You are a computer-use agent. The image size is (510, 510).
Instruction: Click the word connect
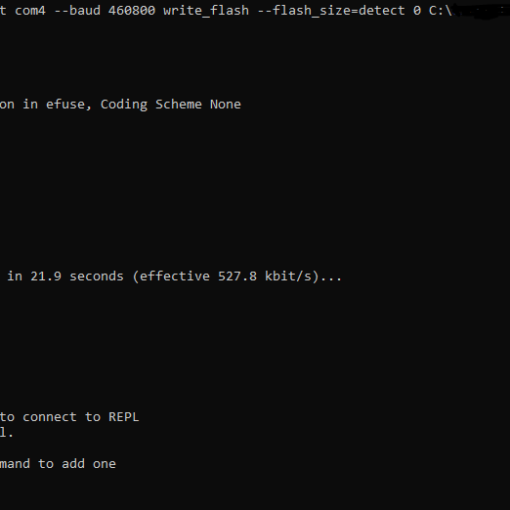pos(50,417)
